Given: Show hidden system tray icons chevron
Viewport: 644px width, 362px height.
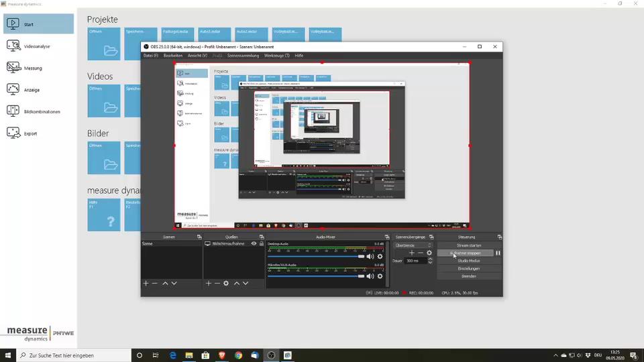Looking at the screenshot, I should coord(555,355).
